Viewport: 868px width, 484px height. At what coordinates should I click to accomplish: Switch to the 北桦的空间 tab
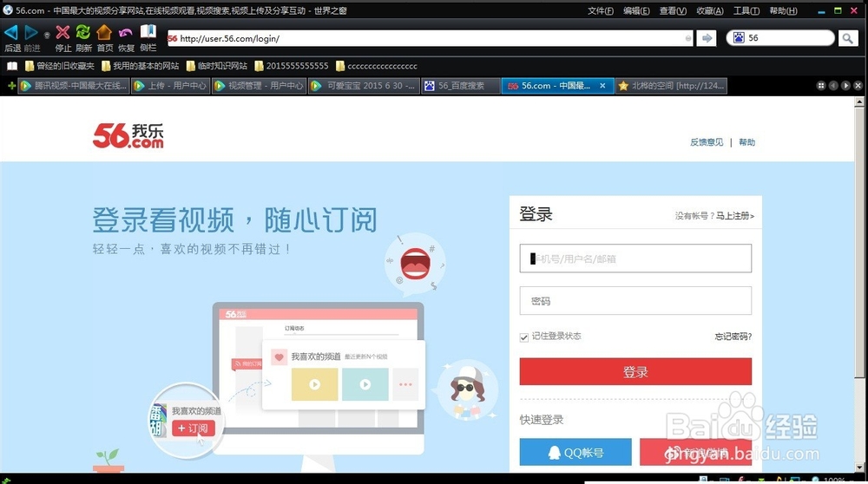(x=671, y=86)
